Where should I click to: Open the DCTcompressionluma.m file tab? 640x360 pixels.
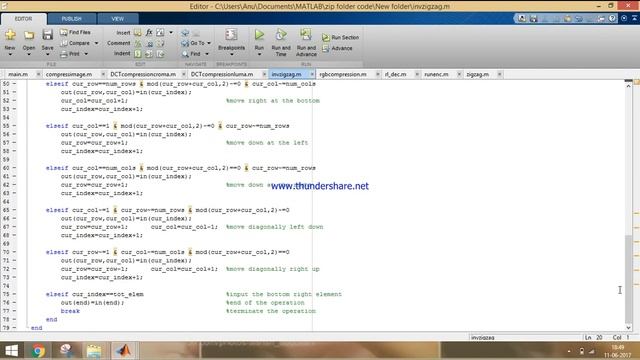tap(222, 74)
